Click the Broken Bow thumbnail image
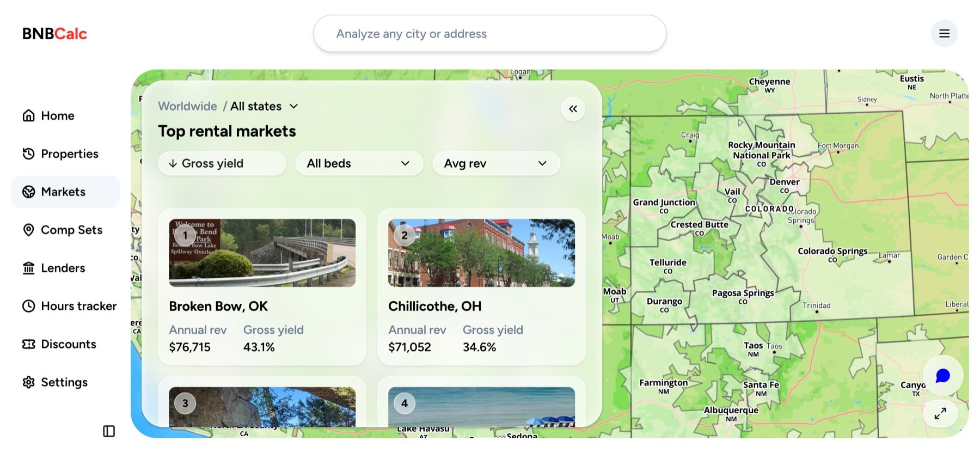980x453 pixels. pos(262,253)
